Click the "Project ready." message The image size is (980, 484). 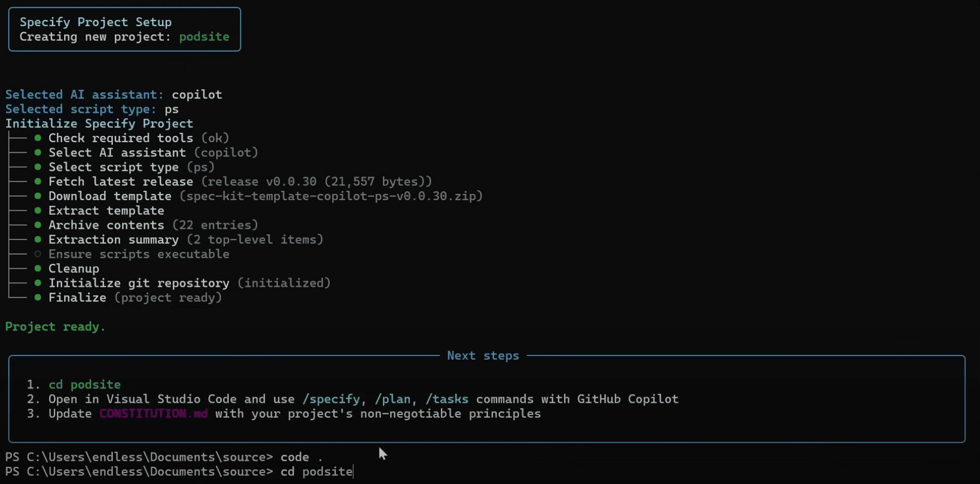point(55,327)
